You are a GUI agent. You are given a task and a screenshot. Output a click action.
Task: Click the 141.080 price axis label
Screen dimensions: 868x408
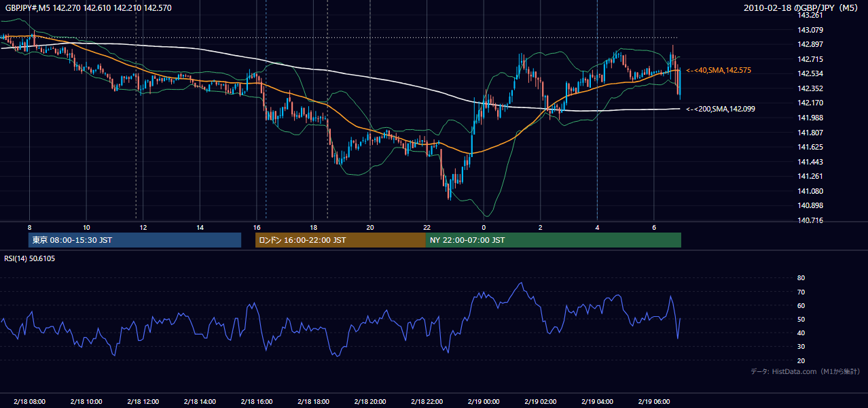(x=810, y=191)
